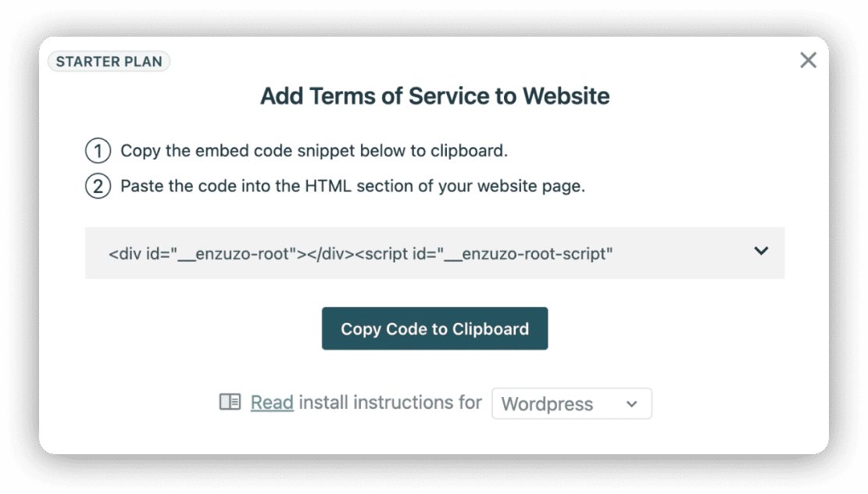This screenshot has width=868, height=494.
Task: Click the X to dismiss the dialog
Action: click(807, 61)
